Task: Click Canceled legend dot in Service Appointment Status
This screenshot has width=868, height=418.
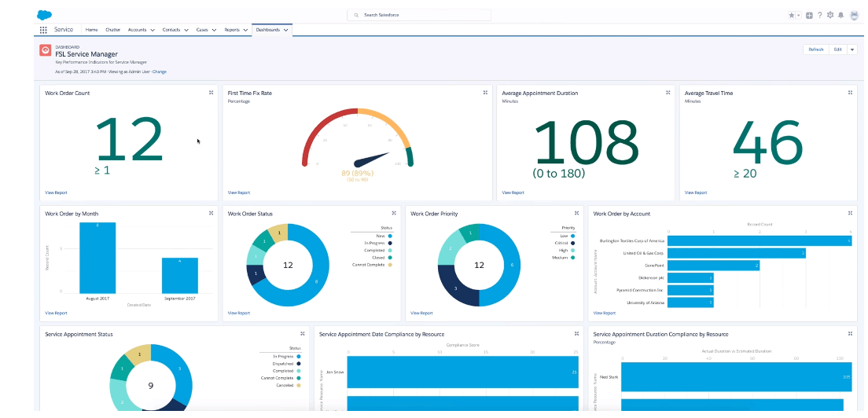Action: click(x=299, y=385)
